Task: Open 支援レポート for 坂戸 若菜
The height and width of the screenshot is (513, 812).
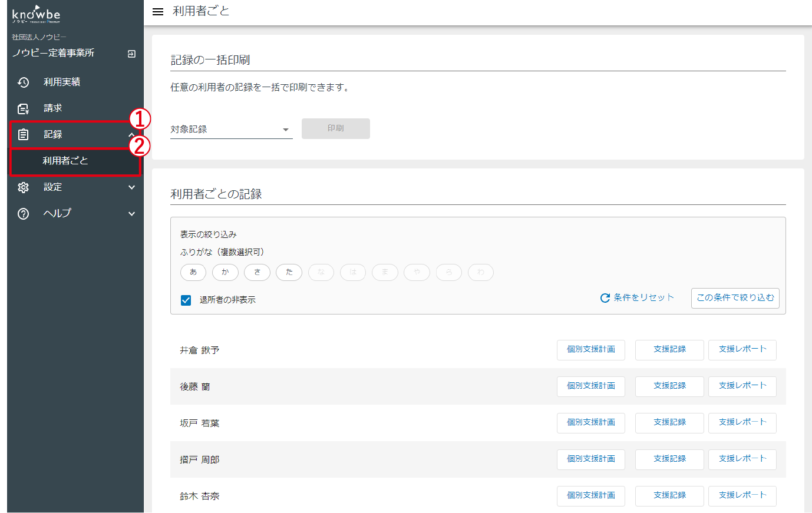Action: click(742, 423)
